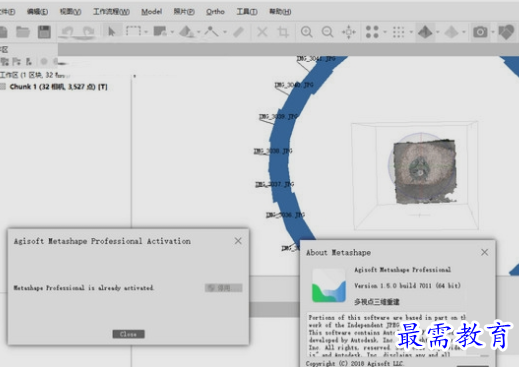Click the textured 3D model in the viewport
Image resolution: width=519 pixels, height=367 pixels.
(424, 171)
